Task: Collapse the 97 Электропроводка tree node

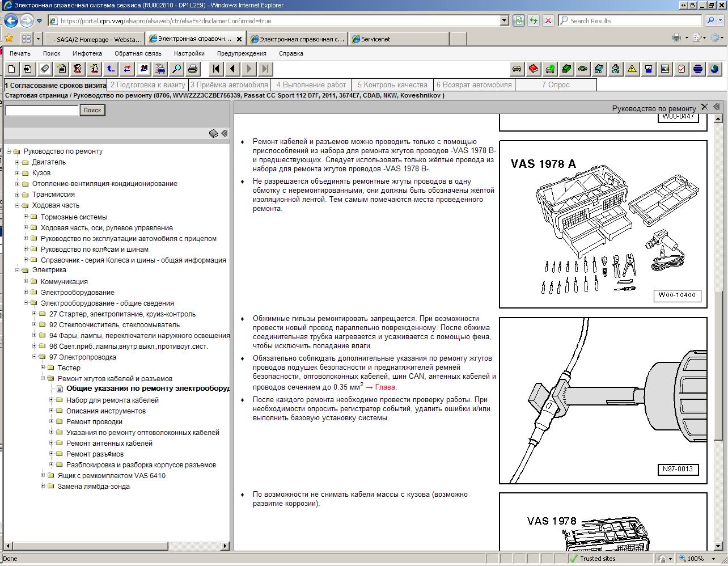Action: pos(35,357)
